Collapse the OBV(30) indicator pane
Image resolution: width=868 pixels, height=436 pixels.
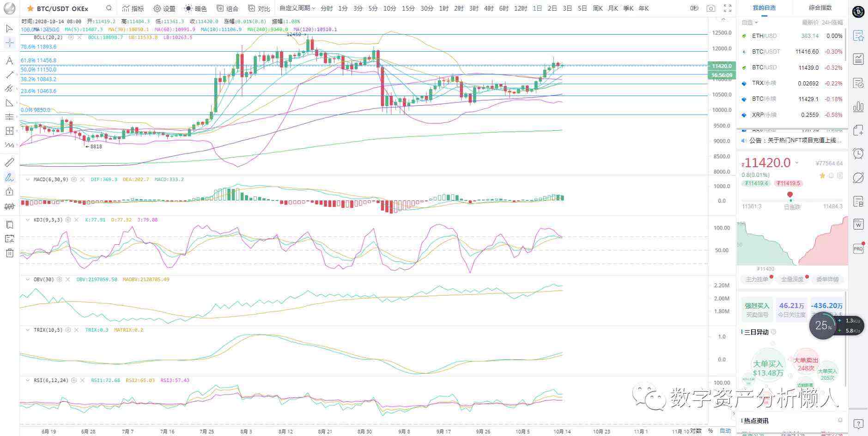[28, 279]
